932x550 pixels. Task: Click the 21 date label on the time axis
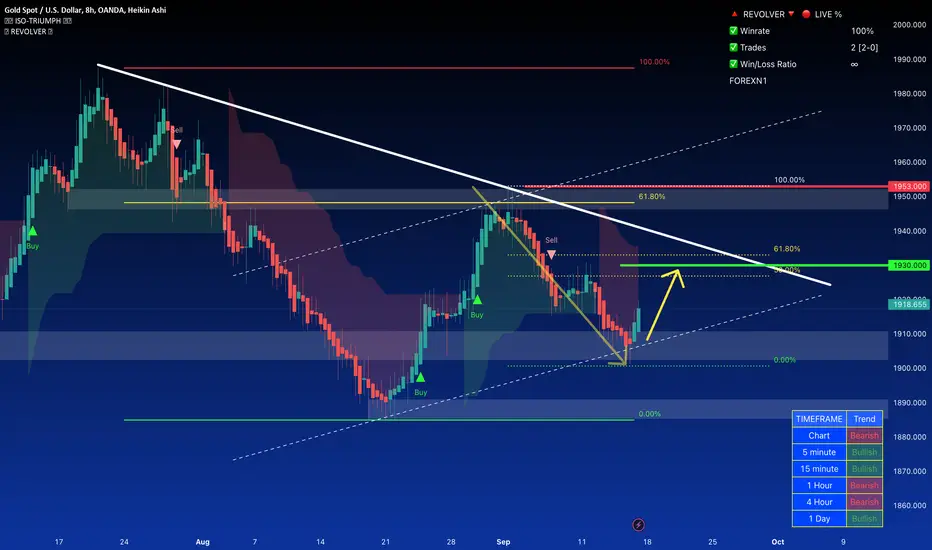[385, 542]
